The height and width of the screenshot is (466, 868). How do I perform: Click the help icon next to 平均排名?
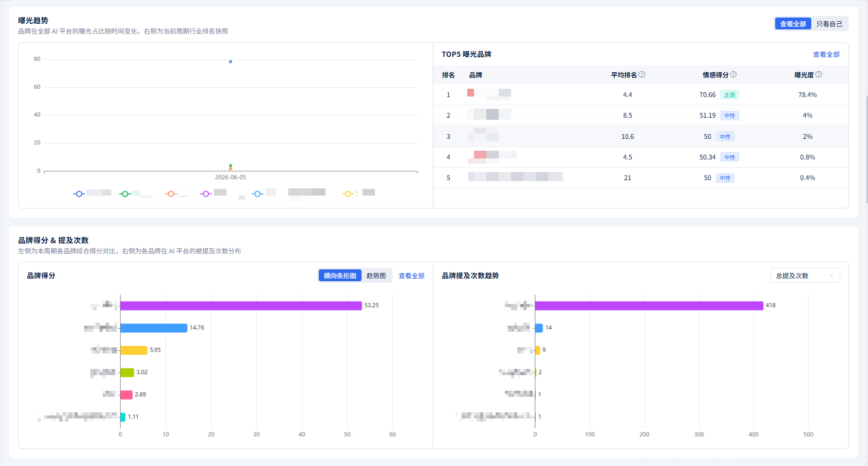click(642, 74)
